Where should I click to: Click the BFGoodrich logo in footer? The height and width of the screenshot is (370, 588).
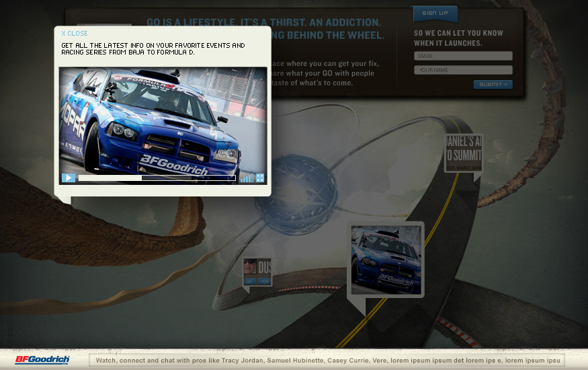pyautogui.click(x=42, y=360)
